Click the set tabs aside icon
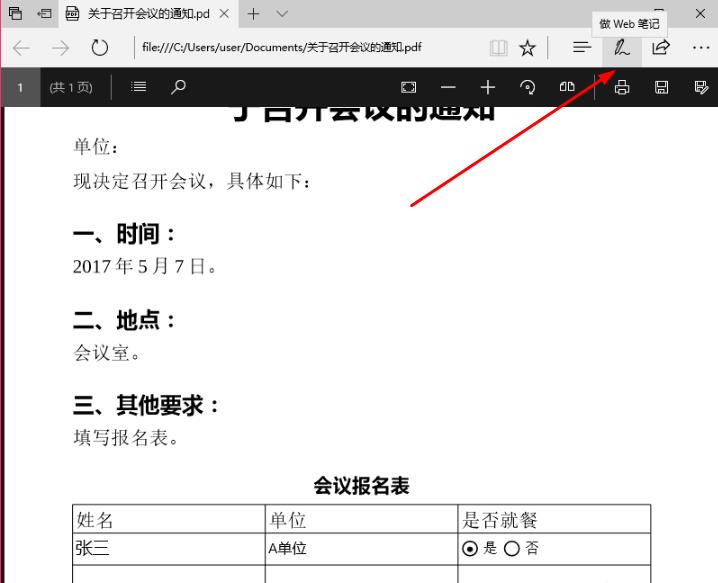This screenshot has height=583, width=718. point(44,13)
